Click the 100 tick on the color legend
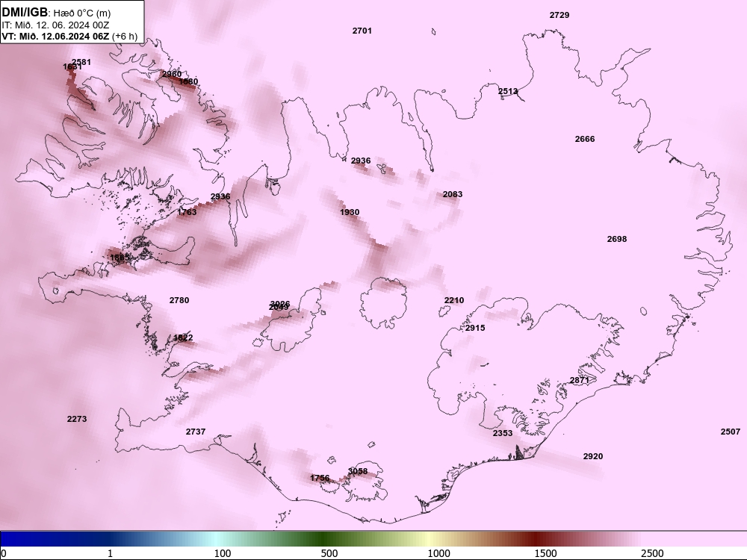The width and height of the screenshot is (747, 560). coord(223,553)
